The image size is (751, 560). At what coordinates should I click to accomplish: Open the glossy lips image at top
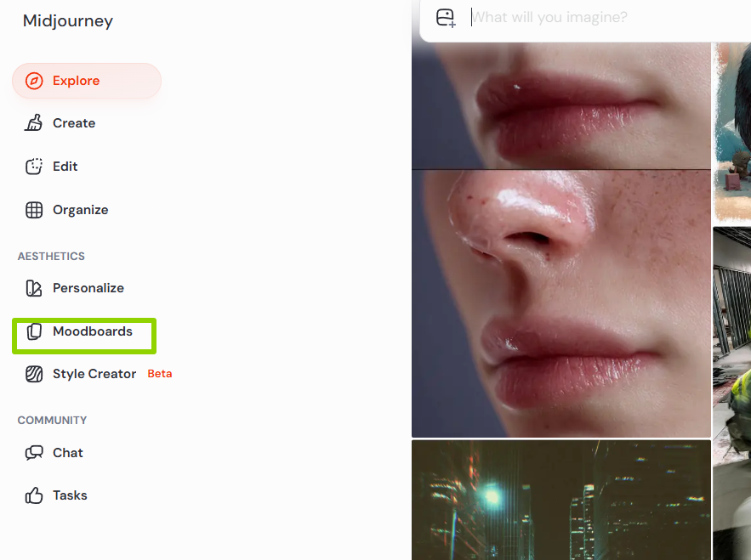560,105
